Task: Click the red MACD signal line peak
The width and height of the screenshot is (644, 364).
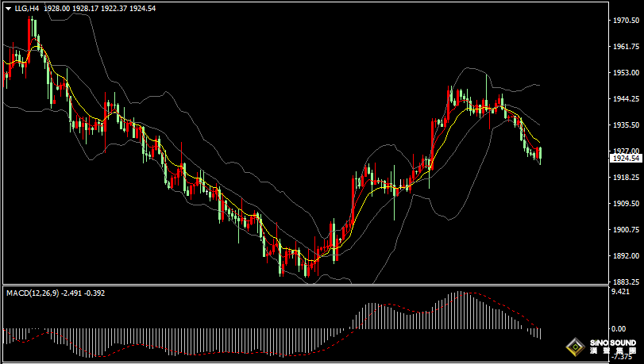Action: [x=469, y=293]
